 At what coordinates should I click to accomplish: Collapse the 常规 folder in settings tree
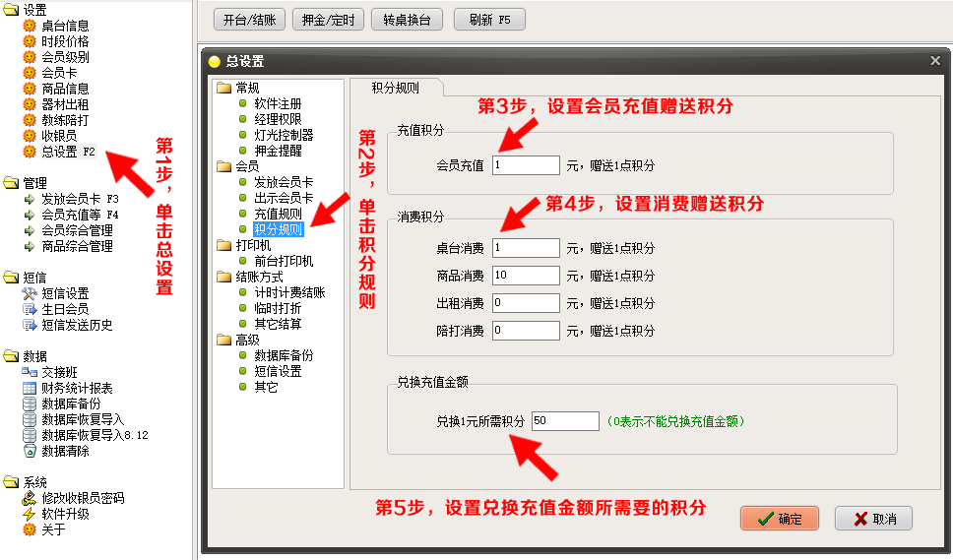[224, 88]
